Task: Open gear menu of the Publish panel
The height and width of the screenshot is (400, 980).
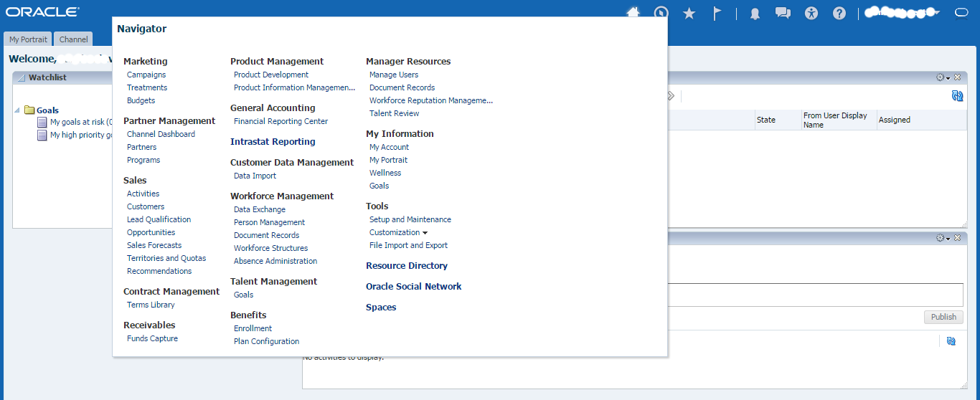Action: tap(943, 237)
